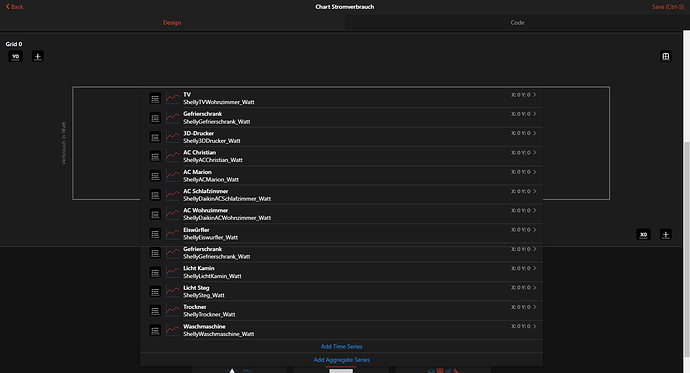The height and width of the screenshot is (373, 690).
Task: Click the line chart icon of Licht Steg
Action: coord(173,292)
